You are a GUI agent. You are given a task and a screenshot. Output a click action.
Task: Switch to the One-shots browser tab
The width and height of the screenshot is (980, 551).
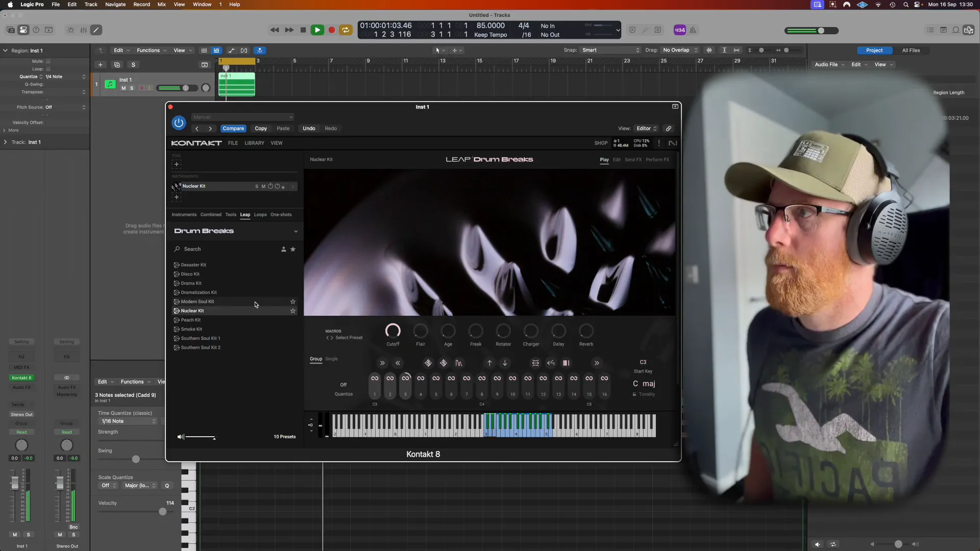281,215
